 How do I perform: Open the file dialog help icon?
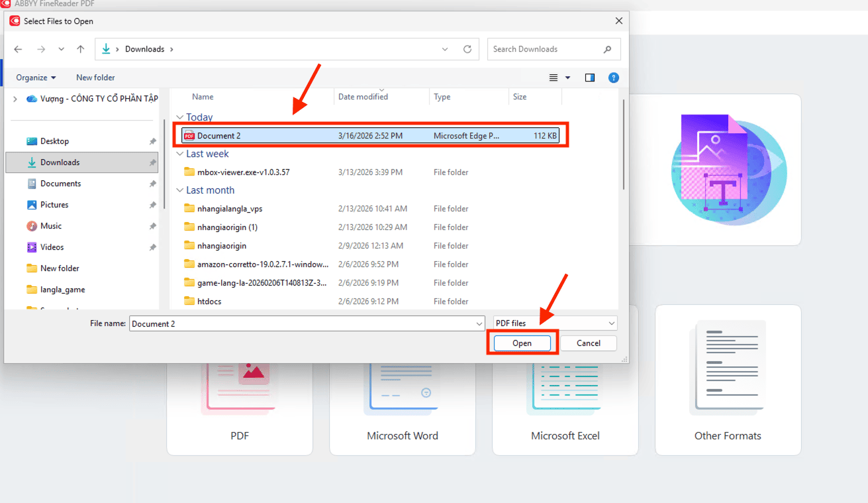(613, 78)
